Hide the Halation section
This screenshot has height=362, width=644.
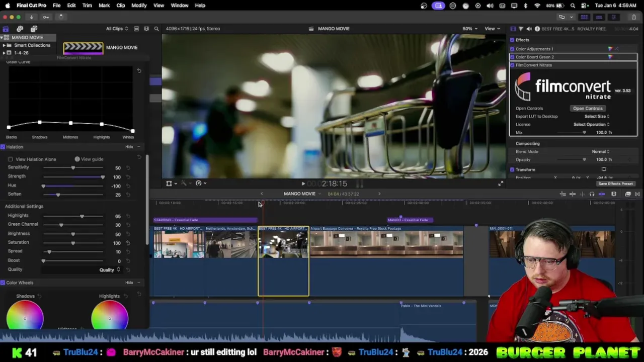[x=129, y=147]
